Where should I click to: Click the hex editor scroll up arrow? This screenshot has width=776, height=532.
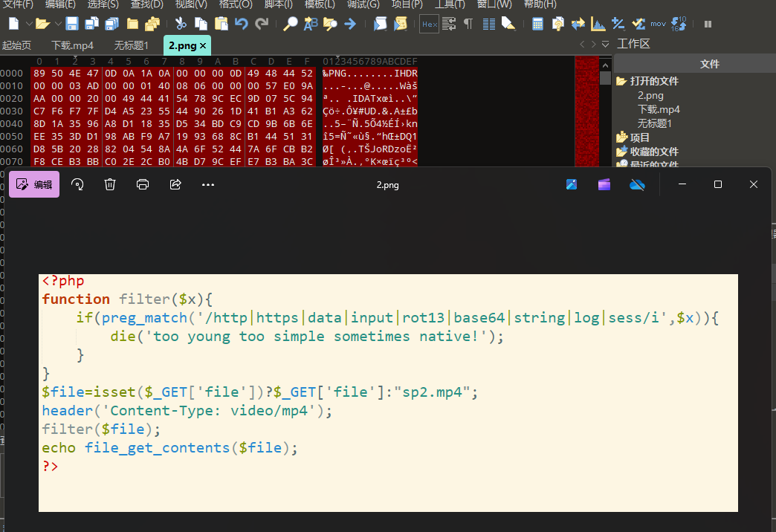click(605, 65)
